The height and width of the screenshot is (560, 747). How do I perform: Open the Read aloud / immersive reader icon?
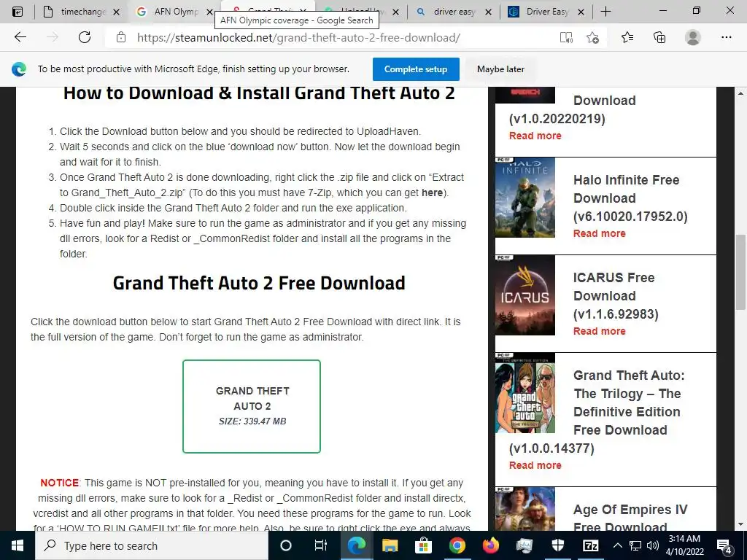566,38
